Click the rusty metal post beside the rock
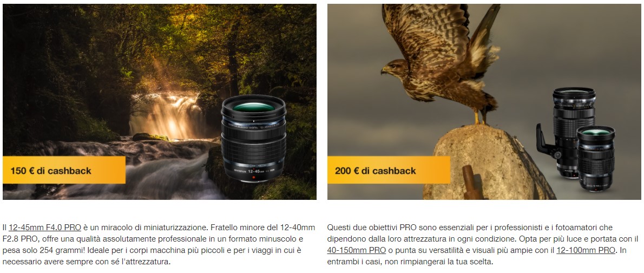This screenshot has height=273, width=644. click(x=471, y=183)
